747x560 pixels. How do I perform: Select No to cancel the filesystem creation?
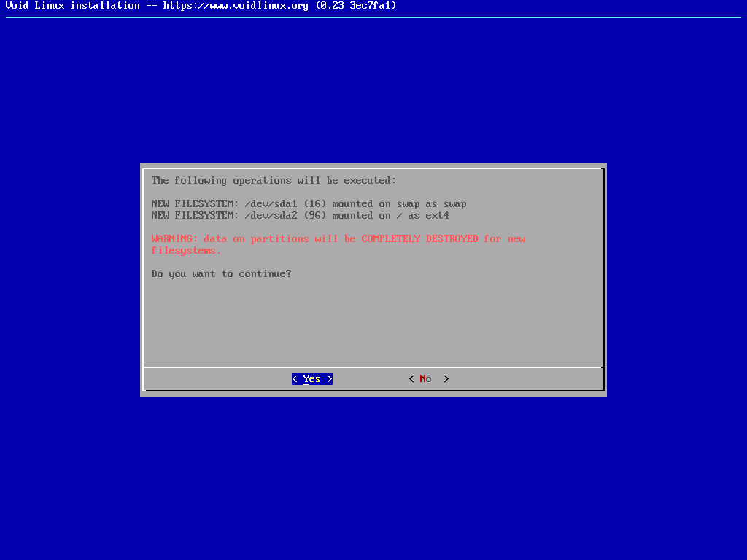coord(426,379)
